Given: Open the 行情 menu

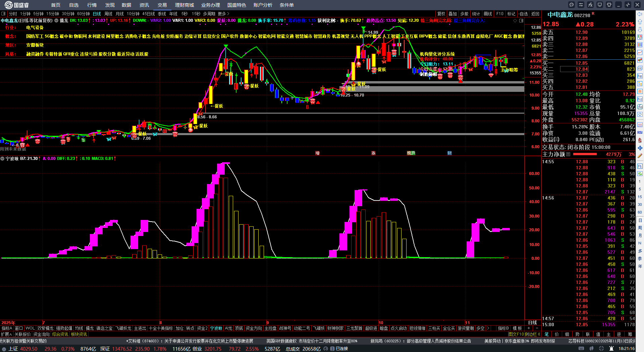Looking at the screenshot, I should pyautogui.click(x=92, y=5).
